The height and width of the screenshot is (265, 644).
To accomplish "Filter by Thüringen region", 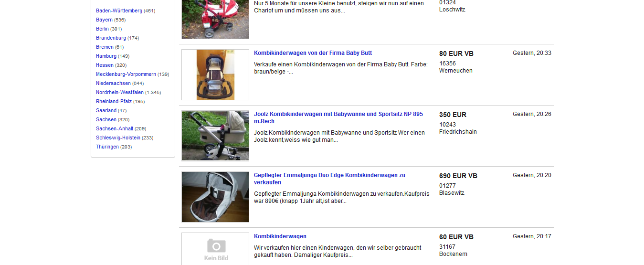I will (x=107, y=147).
